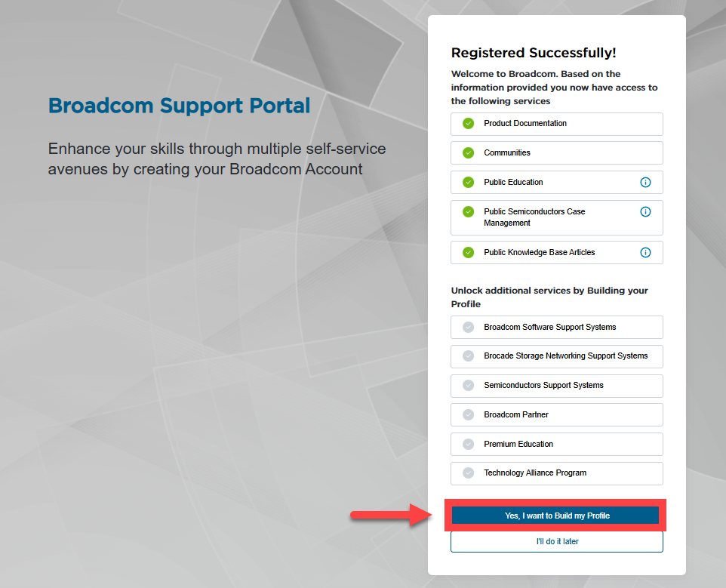
Task: Toggle gray check for Broadcom Software Support Systems
Action: pos(468,328)
